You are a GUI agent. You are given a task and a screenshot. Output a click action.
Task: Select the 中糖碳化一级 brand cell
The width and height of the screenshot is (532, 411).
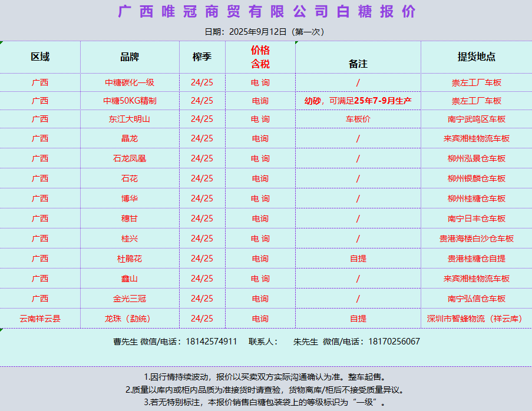tap(130, 82)
